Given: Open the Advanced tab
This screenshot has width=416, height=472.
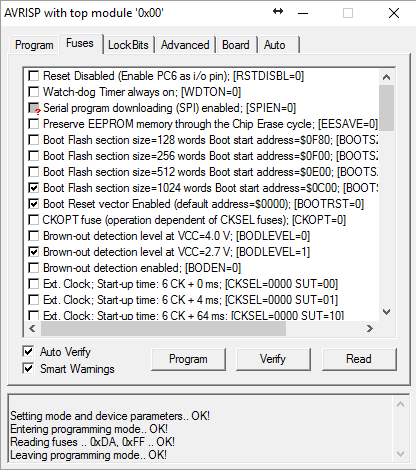Looking at the screenshot, I should pyautogui.click(x=185, y=45).
